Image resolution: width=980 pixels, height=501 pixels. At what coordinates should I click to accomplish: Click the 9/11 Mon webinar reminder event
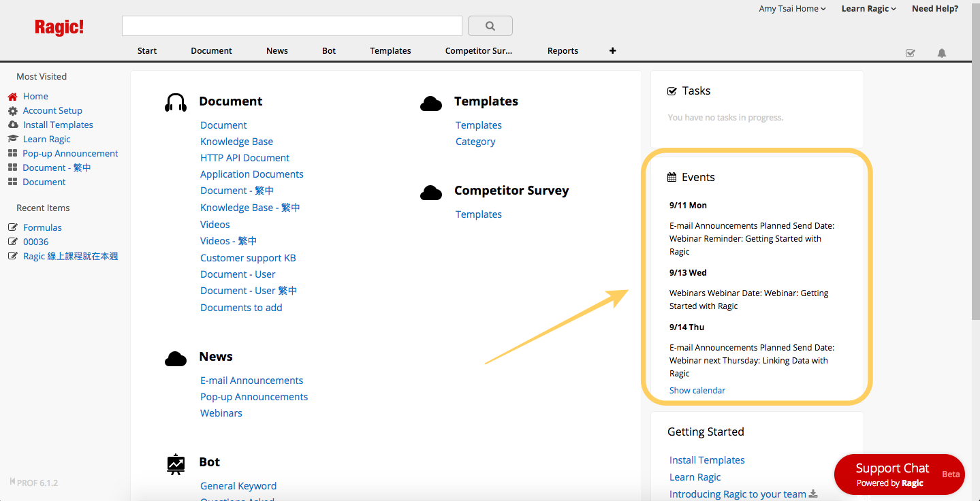coord(752,238)
